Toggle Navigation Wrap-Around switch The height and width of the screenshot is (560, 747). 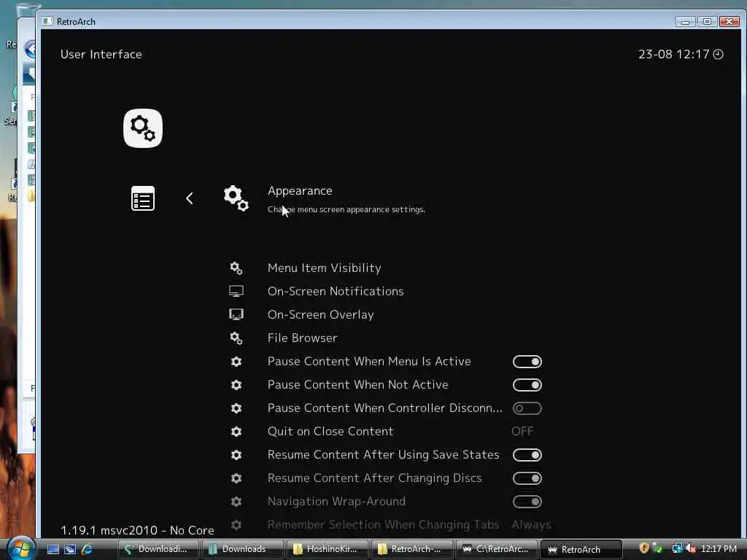pos(527,502)
